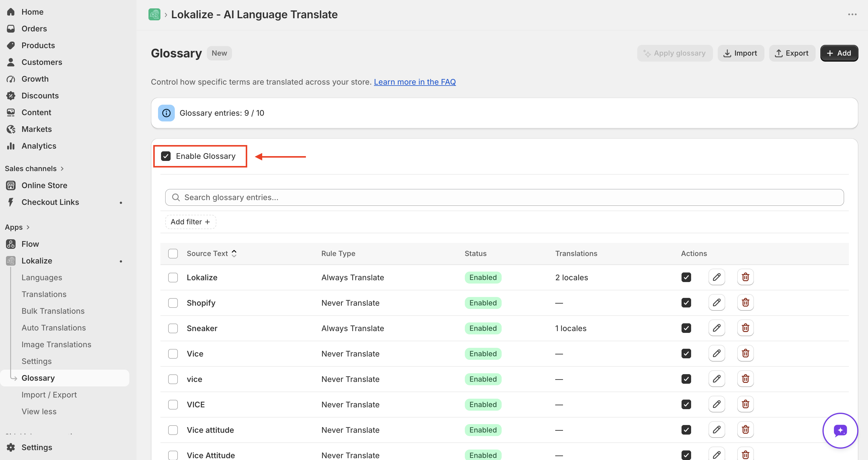Open the three-dot more options menu

852,14
